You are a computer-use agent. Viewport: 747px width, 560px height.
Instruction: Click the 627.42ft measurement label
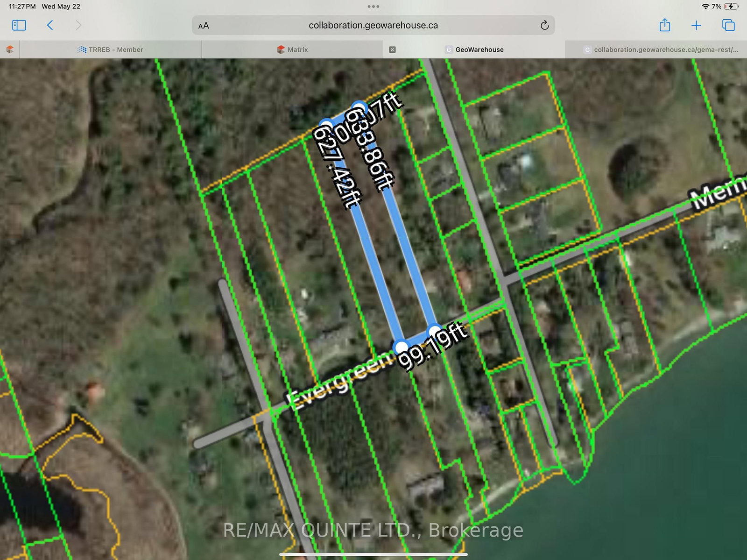(338, 168)
